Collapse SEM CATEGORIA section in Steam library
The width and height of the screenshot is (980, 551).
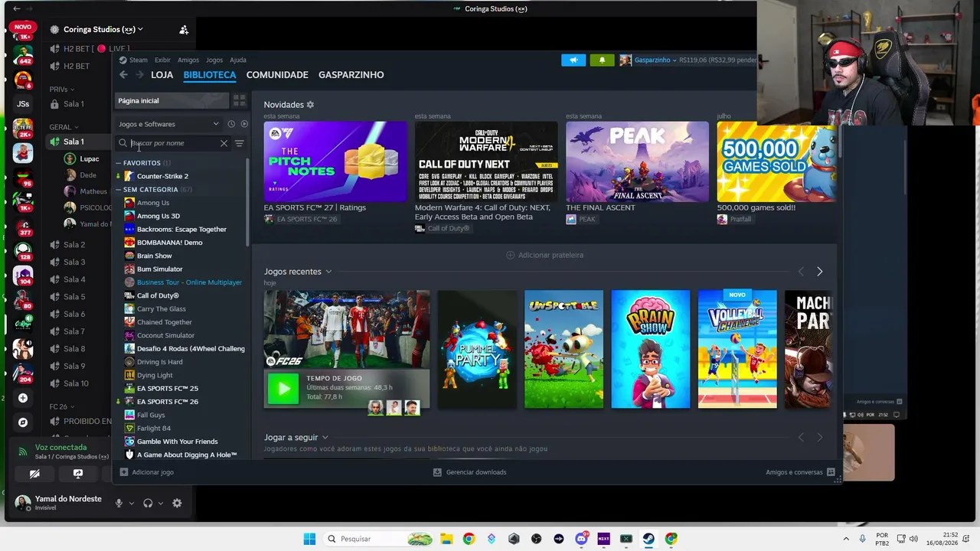coord(119,190)
